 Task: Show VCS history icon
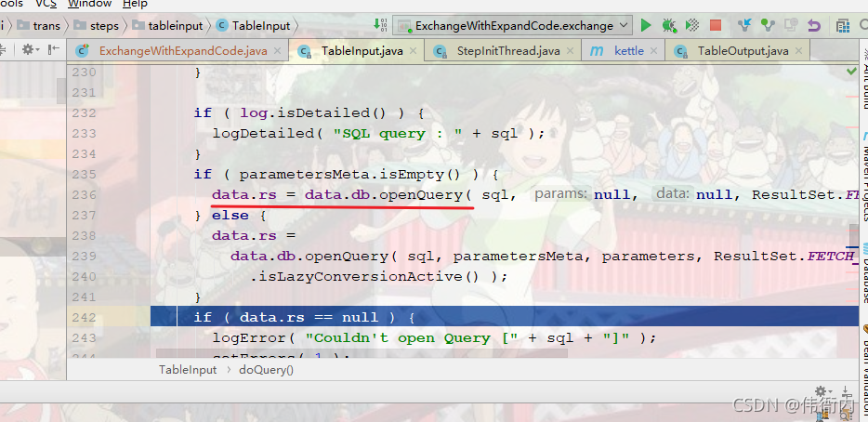[x=791, y=25]
